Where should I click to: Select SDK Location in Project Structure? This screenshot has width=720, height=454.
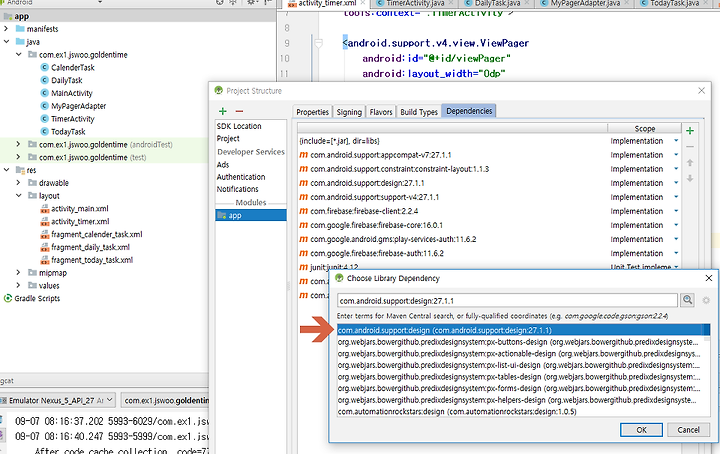(239, 126)
